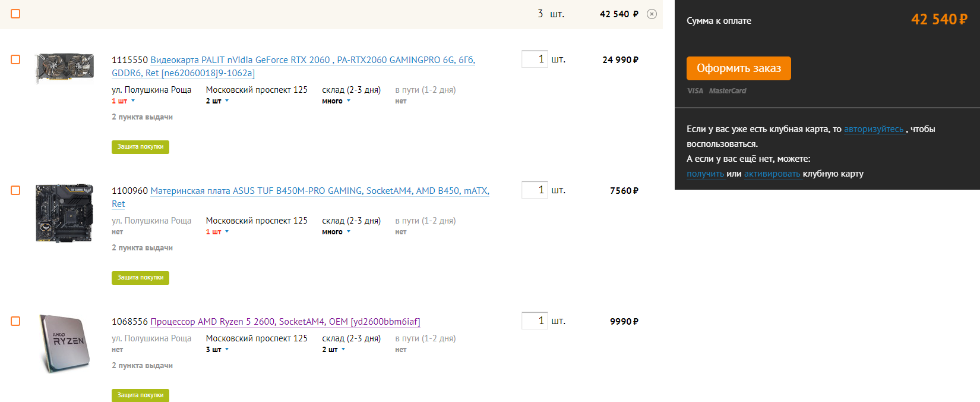
Task: Click the MasterCard payment logo
Action: point(728,91)
